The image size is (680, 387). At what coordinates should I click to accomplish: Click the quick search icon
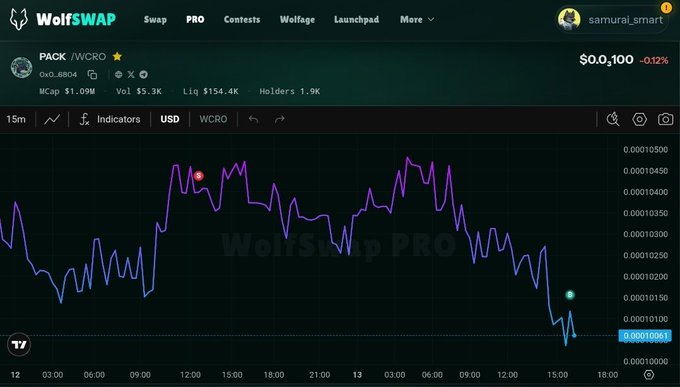[613, 119]
